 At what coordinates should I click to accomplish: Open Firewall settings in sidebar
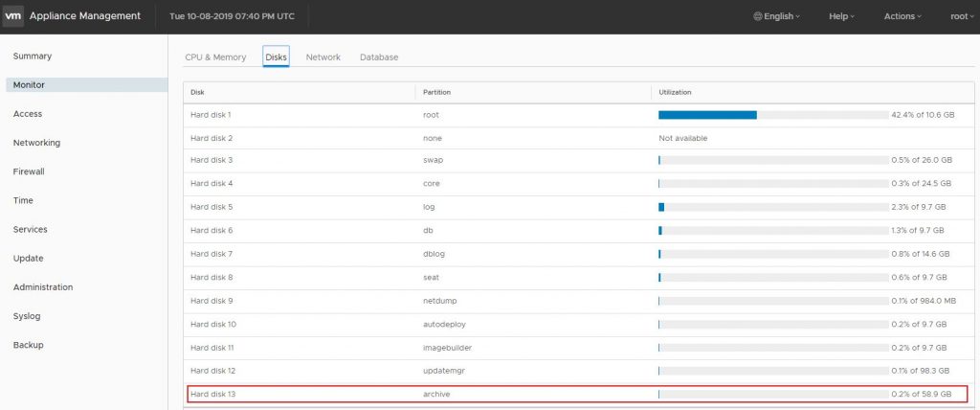29,171
